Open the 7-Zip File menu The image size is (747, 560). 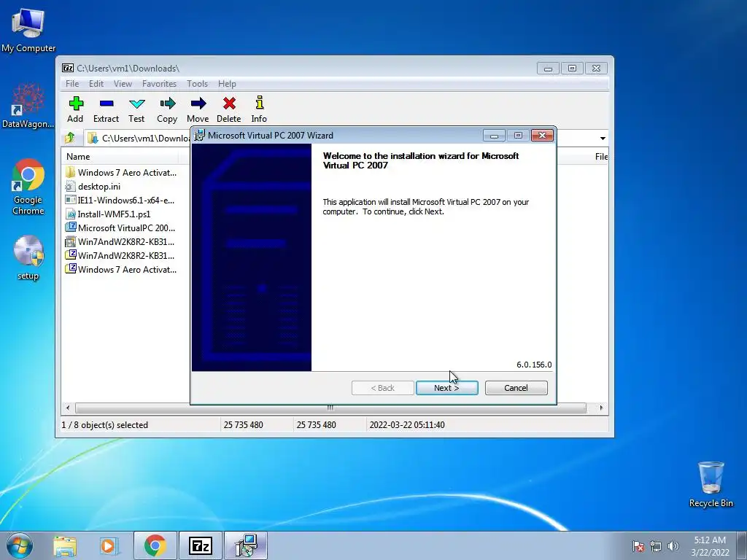[72, 84]
